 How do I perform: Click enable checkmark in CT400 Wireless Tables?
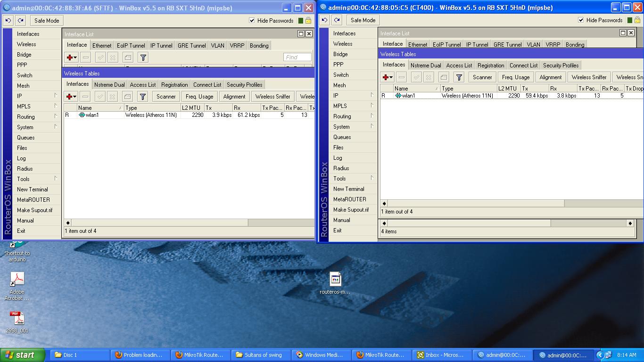[x=416, y=77]
